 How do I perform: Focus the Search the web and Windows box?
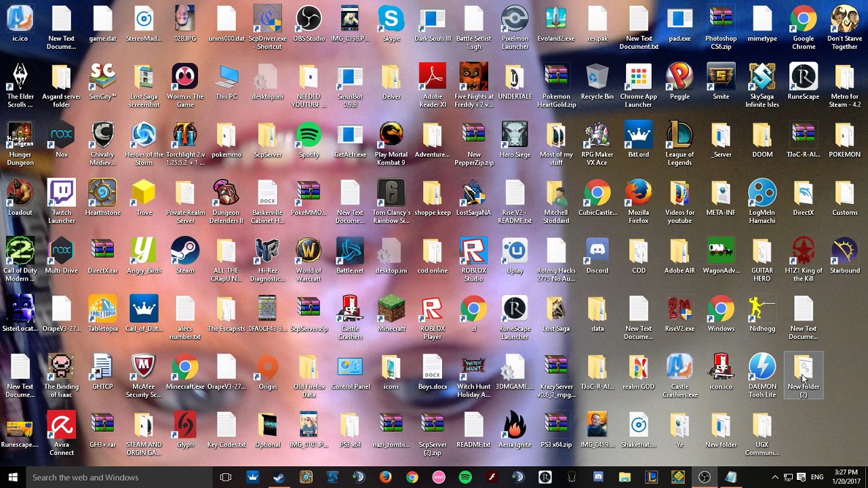point(119,477)
